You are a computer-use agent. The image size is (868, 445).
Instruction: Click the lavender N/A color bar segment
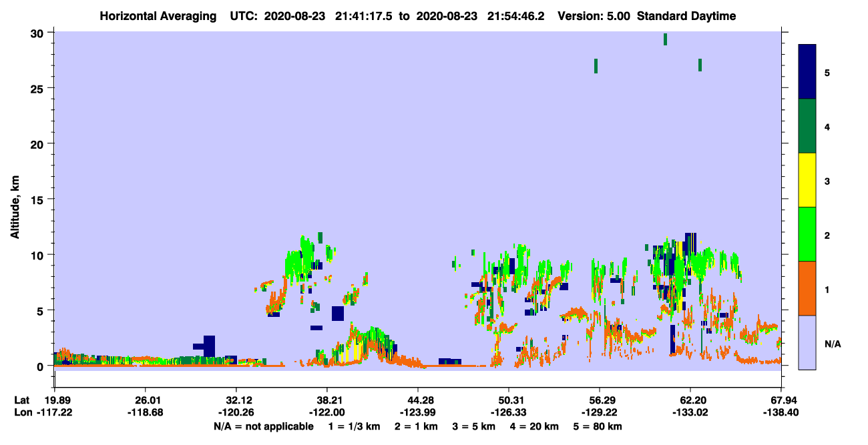807,342
